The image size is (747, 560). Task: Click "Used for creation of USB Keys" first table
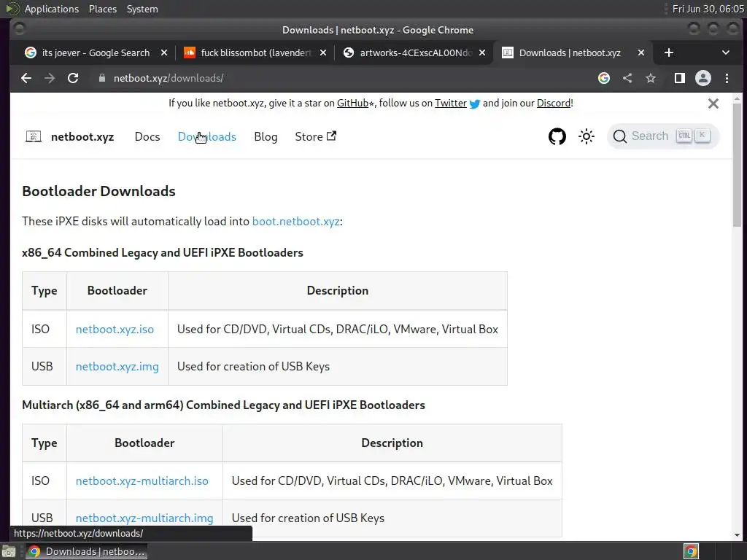(253, 366)
